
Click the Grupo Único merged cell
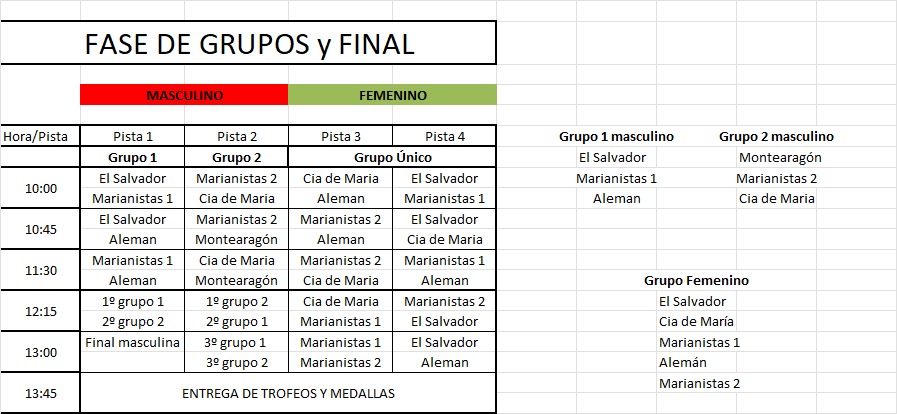[392, 158]
